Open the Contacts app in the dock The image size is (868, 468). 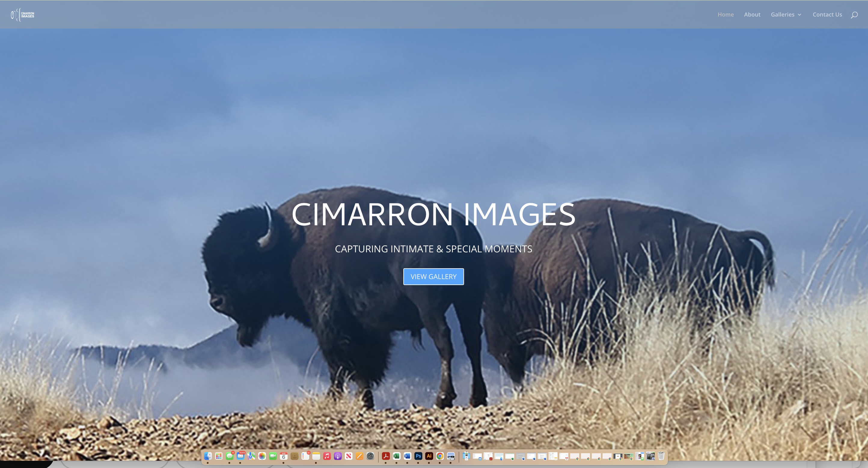(x=294, y=456)
